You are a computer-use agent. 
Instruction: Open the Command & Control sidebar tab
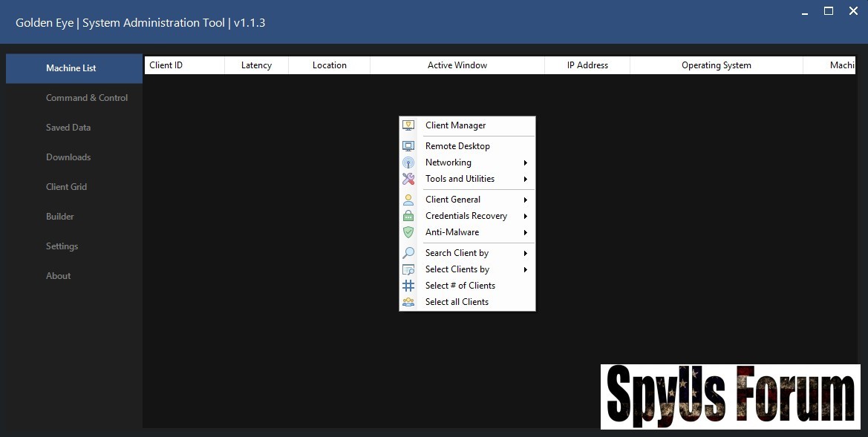coord(87,98)
